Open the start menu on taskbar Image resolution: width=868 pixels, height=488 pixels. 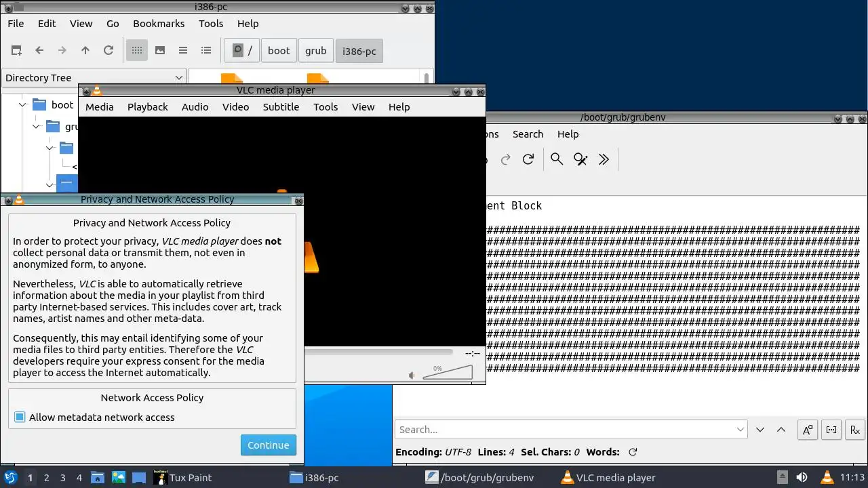point(10,477)
